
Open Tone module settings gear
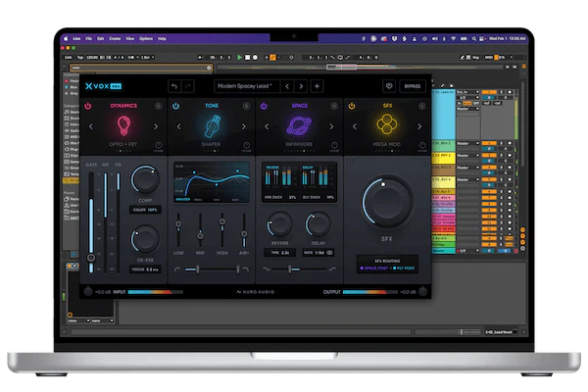(246, 106)
